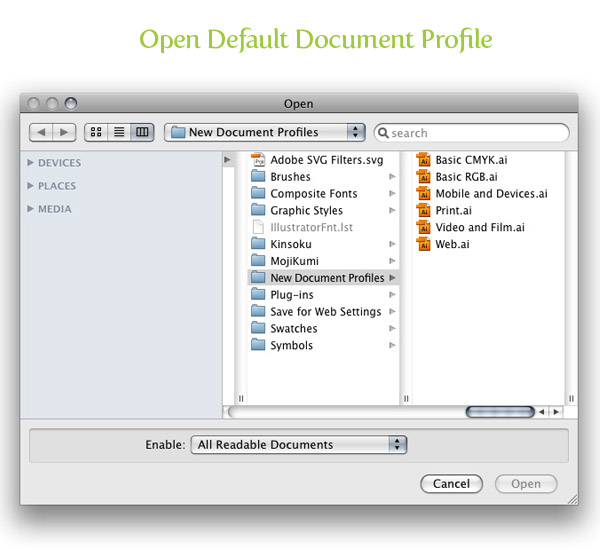The height and width of the screenshot is (555, 600).
Task: Select the "Web.ai" file name
Action: 452,244
